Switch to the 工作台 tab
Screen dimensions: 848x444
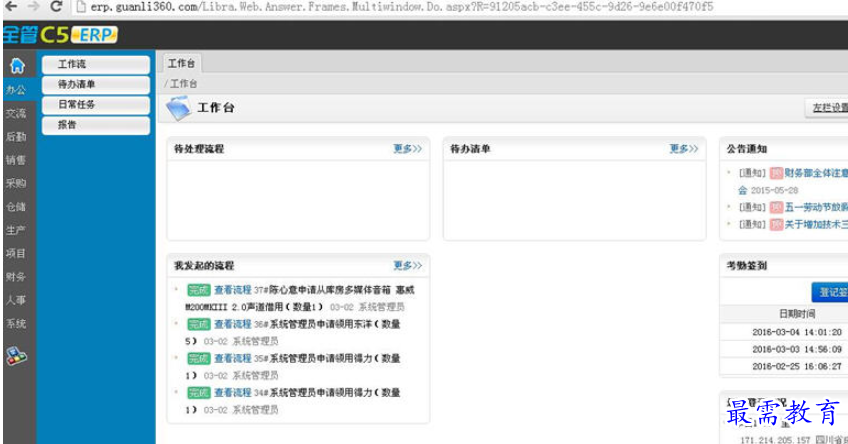click(181, 64)
